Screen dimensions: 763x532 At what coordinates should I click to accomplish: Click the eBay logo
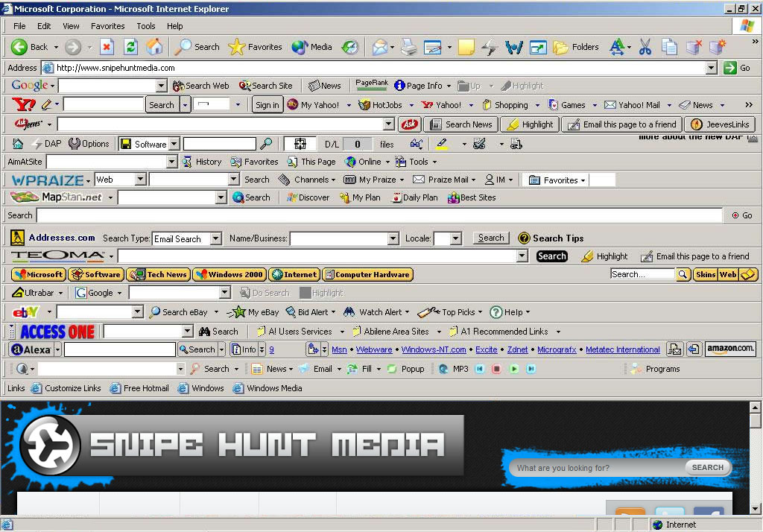click(26, 311)
